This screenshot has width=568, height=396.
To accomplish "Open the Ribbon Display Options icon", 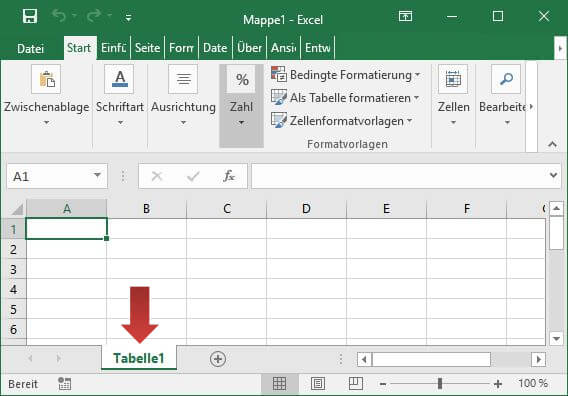I will [405, 16].
